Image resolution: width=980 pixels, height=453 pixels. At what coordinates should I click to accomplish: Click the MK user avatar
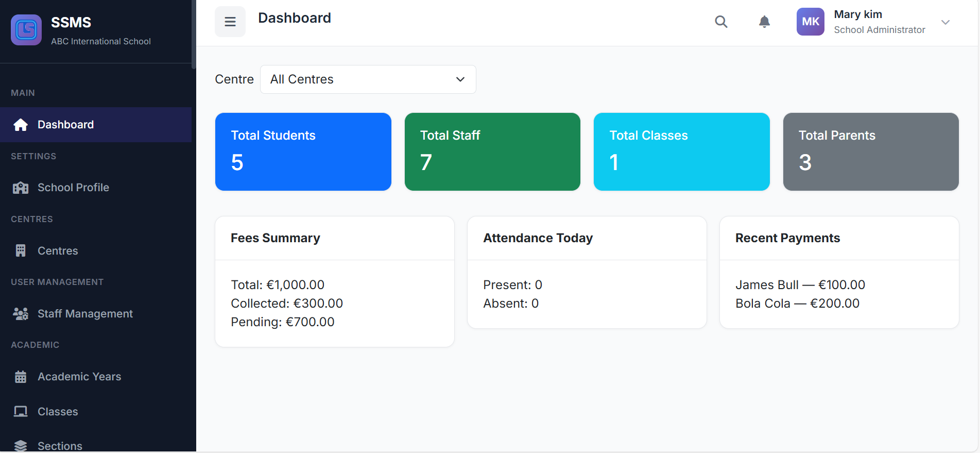tap(810, 22)
